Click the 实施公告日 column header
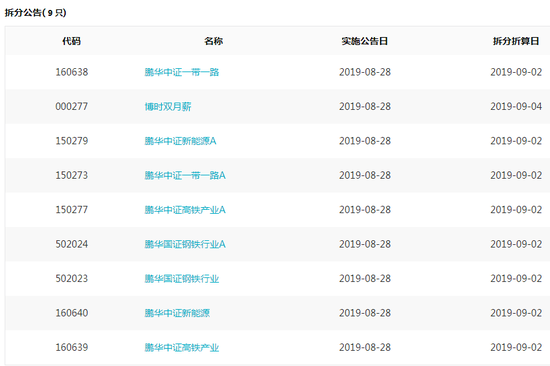The image size is (550, 366). click(365, 41)
